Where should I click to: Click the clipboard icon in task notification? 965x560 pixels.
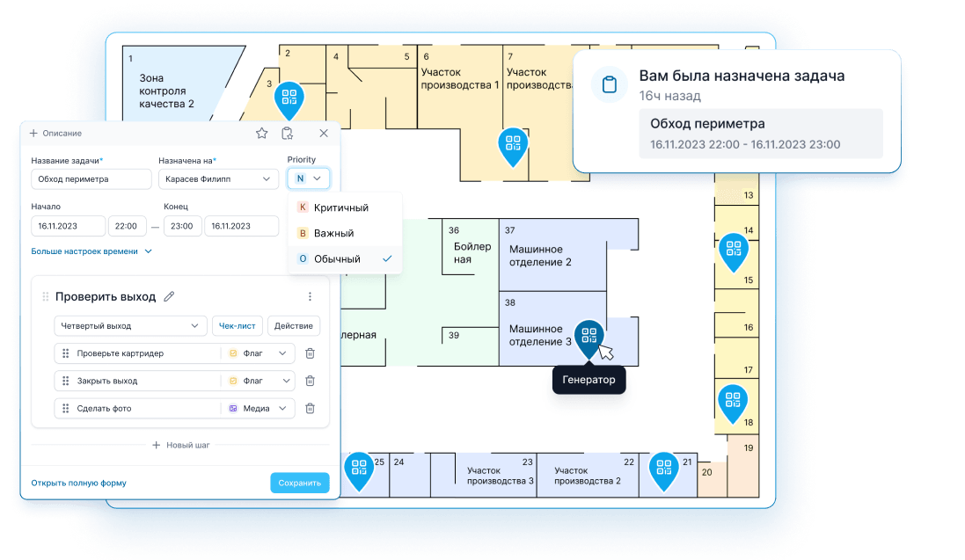(x=608, y=85)
